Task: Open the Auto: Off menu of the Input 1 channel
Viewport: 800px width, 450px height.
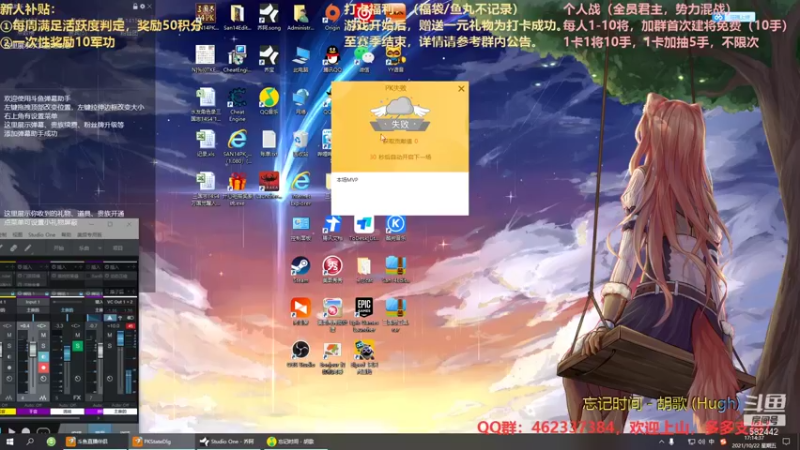Action: (x=33, y=405)
